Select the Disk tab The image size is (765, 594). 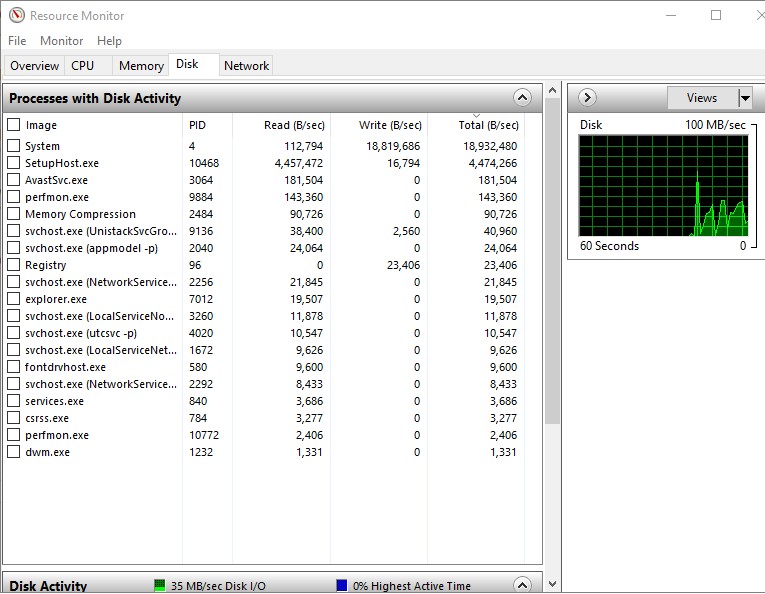[194, 64]
